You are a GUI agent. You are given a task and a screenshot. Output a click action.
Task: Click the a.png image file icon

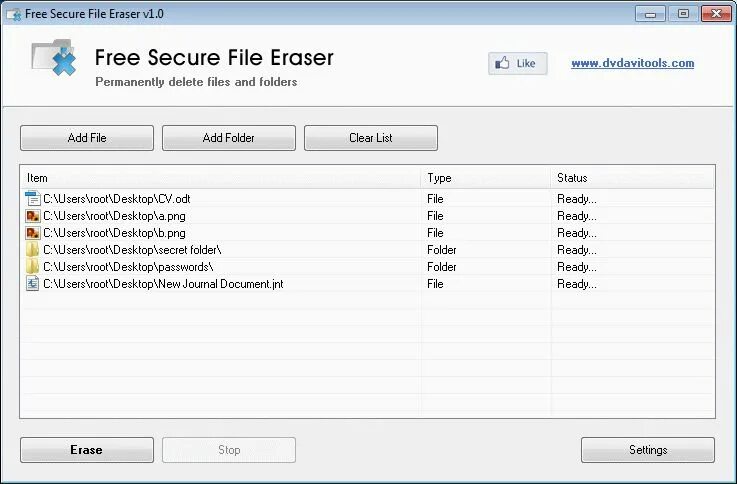[32, 216]
